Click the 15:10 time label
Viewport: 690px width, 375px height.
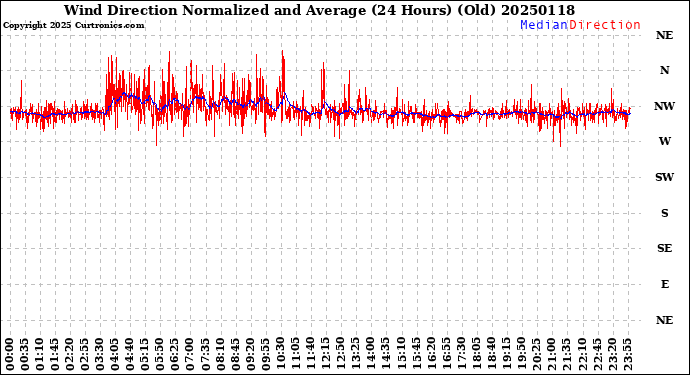pyautogui.click(x=401, y=354)
